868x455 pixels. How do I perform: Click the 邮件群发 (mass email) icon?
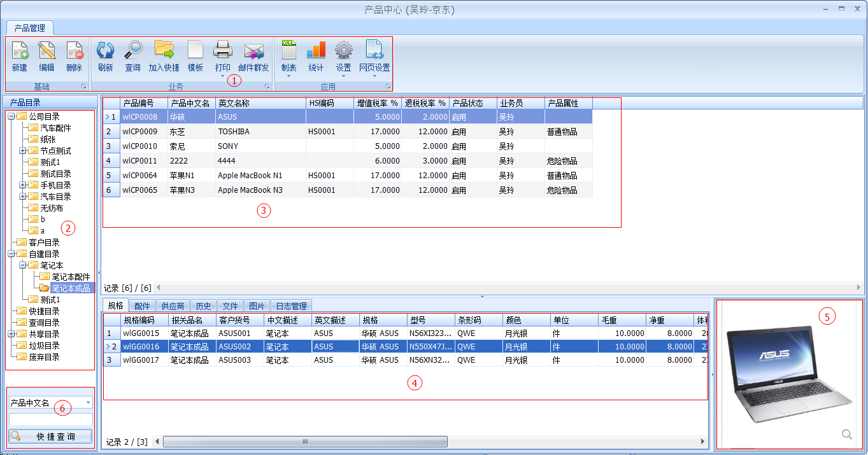[254, 50]
